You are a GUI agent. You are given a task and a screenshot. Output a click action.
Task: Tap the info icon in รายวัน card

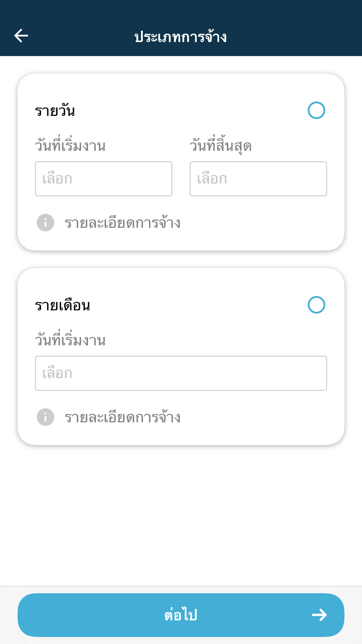coord(46,223)
